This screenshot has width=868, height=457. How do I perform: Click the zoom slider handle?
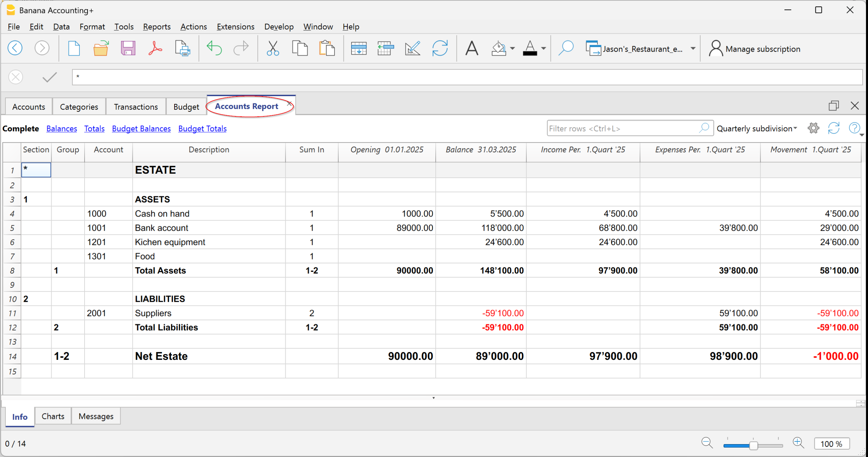753,446
